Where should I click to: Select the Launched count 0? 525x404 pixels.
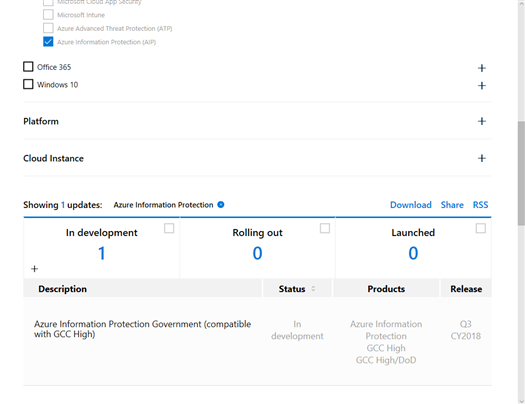(413, 253)
